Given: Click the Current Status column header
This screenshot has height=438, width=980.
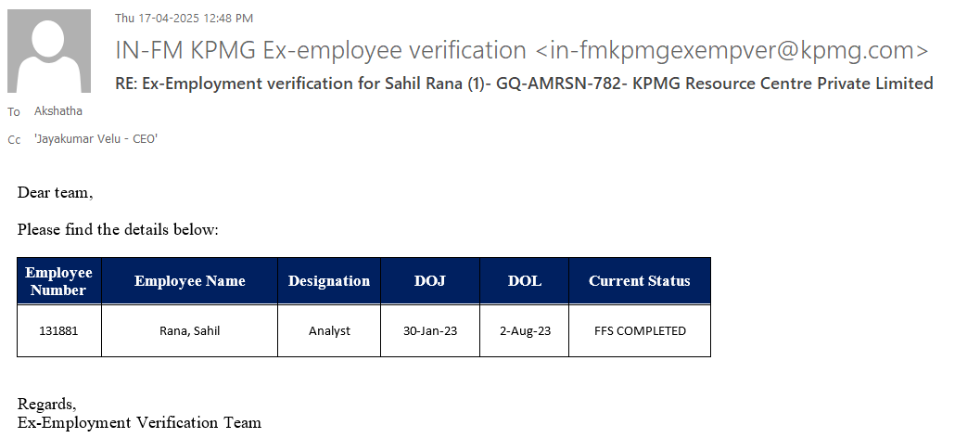Looking at the screenshot, I should tap(640, 281).
